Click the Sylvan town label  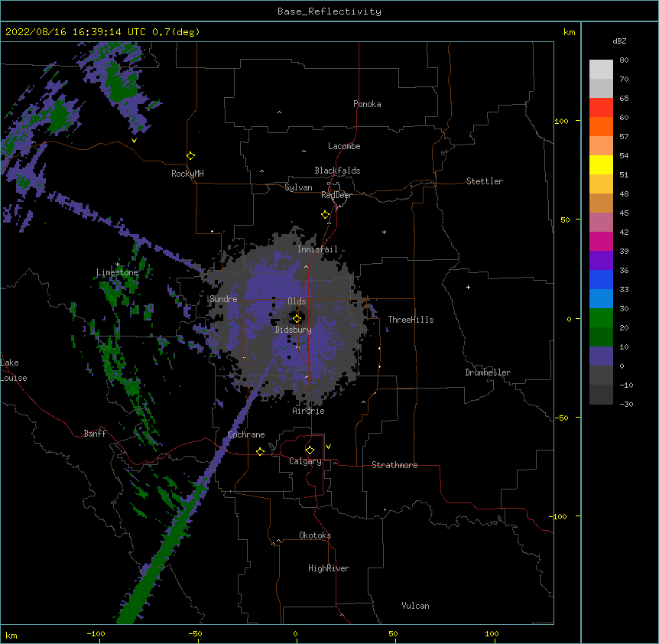[298, 187]
